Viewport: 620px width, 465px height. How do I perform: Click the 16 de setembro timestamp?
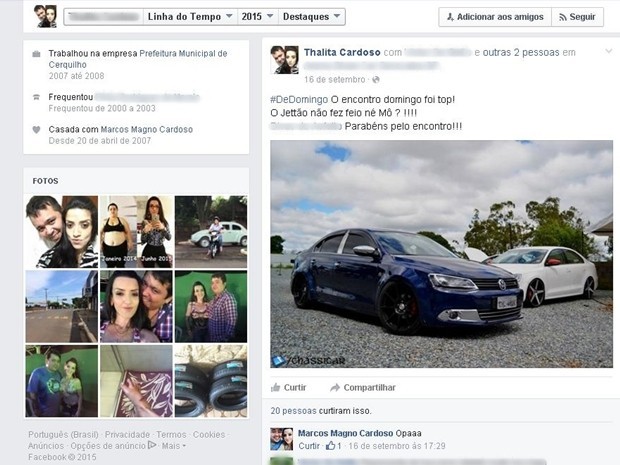(335, 79)
